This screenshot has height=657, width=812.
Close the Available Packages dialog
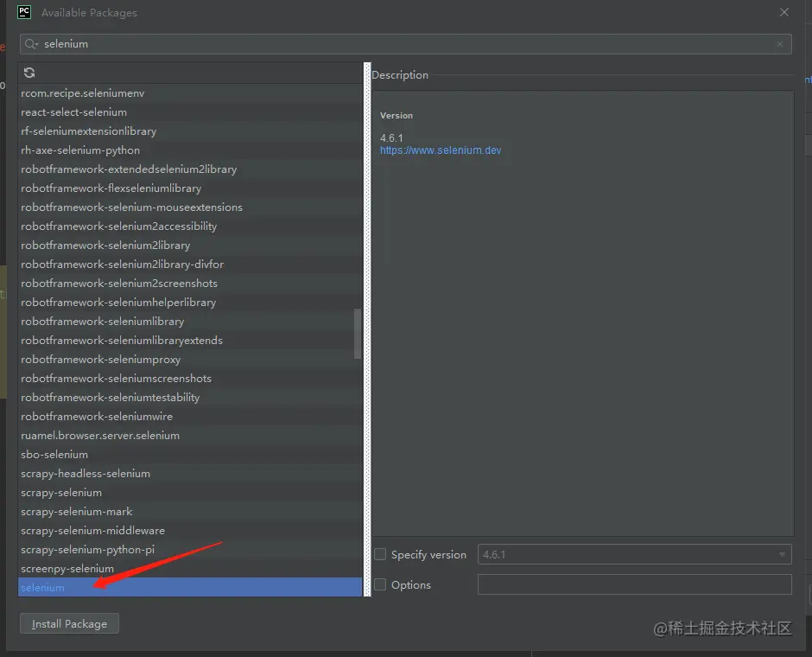(784, 12)
